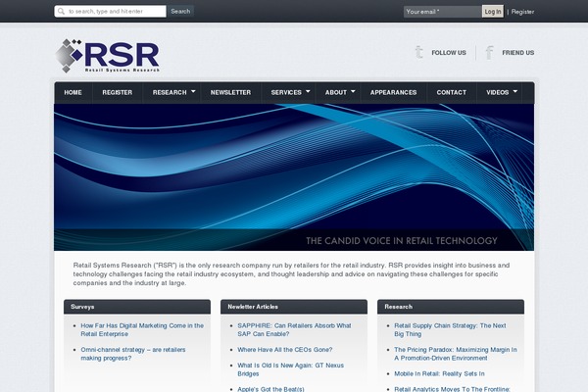Click the Newletter Articles panel header

click(x=294, y=307)
